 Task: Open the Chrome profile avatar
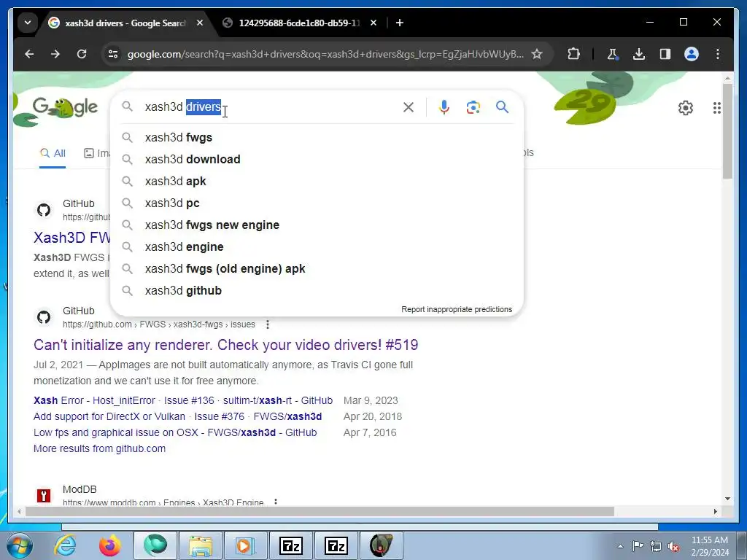tap(692, 54)
